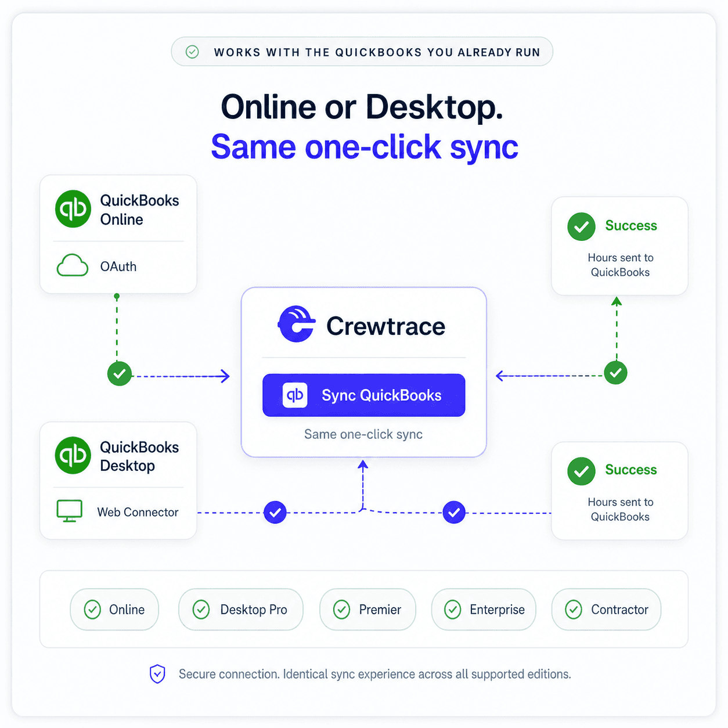728x728 pixels.
Task: Select the Desktop Pro edition chip
Action: tap(241, 610)
